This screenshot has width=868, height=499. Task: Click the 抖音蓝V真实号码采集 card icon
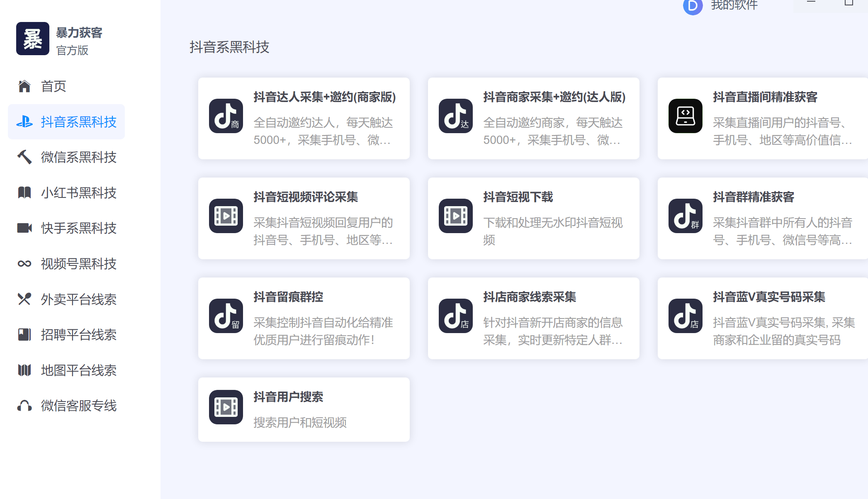coord(686,316)
